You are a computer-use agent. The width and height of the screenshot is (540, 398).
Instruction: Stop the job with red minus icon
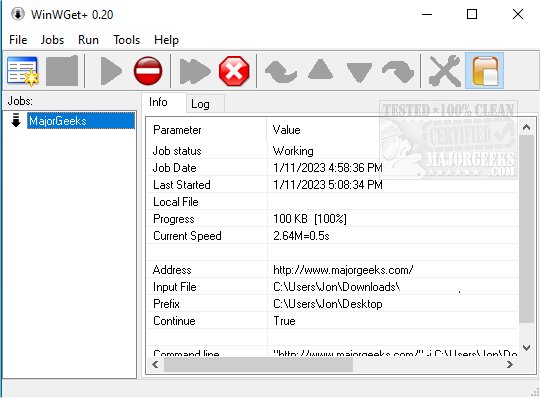[148, 71]
